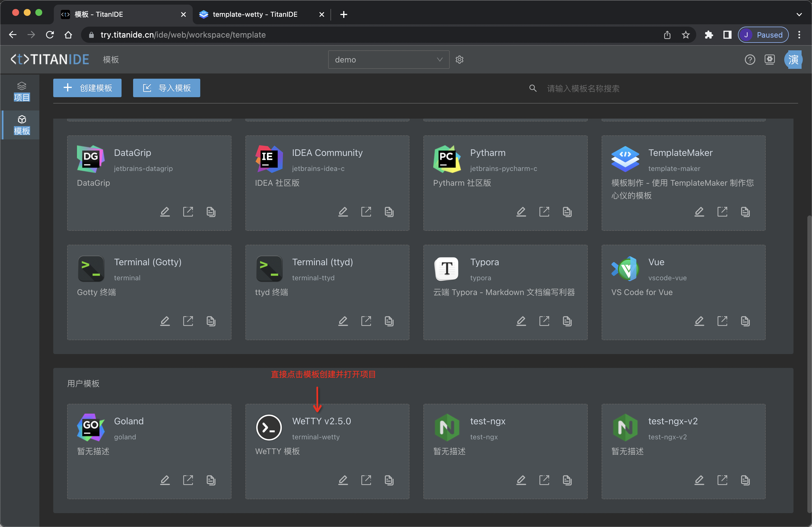Click the edit pencil icon on WeTTY v2.5.0 card

343,480
